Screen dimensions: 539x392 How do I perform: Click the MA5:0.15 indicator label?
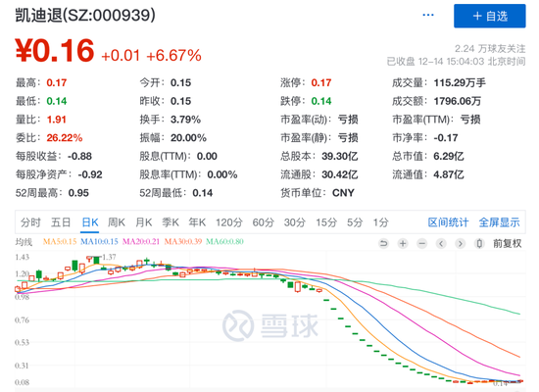pyautogui.click(x=60, y=242)
